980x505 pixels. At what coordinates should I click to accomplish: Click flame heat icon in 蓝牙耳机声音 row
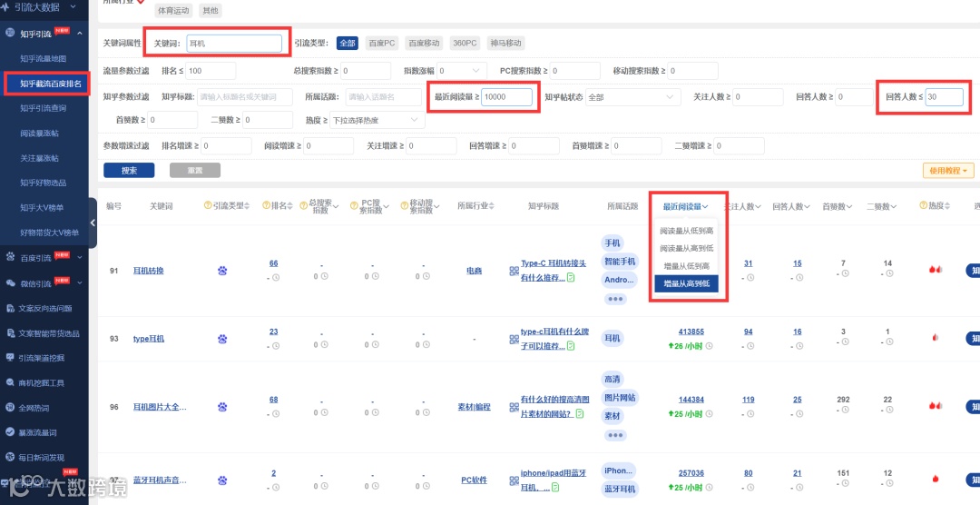(936, 480)
